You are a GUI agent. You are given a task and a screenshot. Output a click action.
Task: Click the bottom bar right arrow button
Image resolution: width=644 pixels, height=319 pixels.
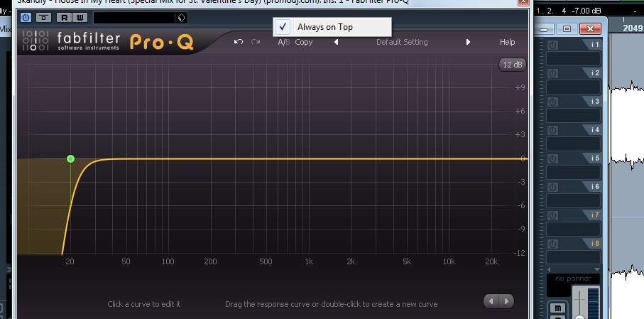coord(506,301)
